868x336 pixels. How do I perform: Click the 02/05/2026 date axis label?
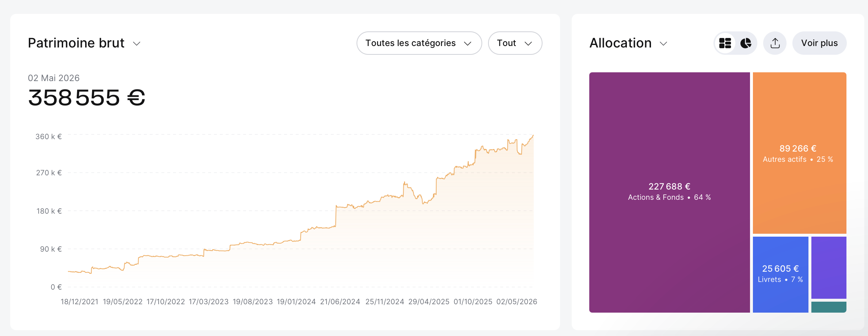(x=517, y=302)
